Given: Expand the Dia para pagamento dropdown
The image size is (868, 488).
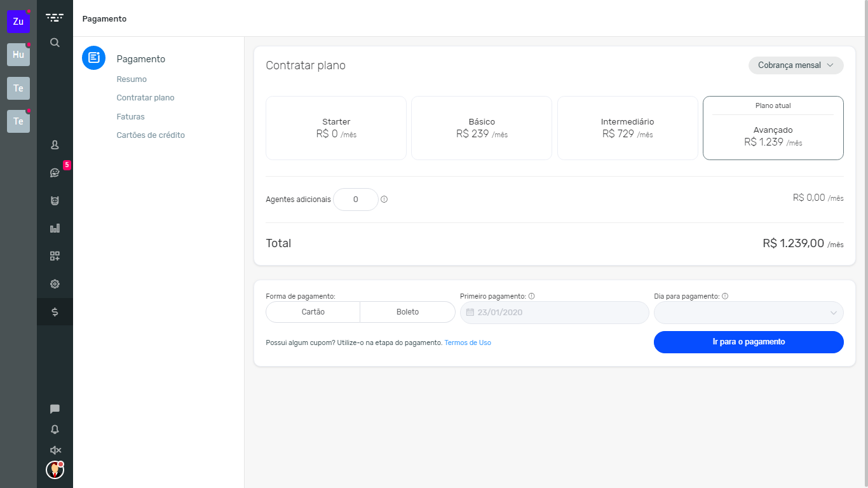Looking at the screenshot, I should (749, 313).
